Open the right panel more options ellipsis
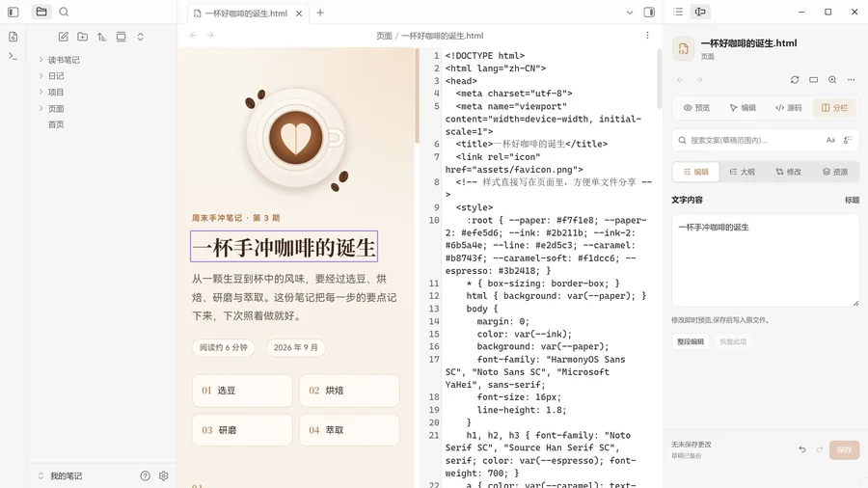868x488 pixels. (x=852, y=80)
